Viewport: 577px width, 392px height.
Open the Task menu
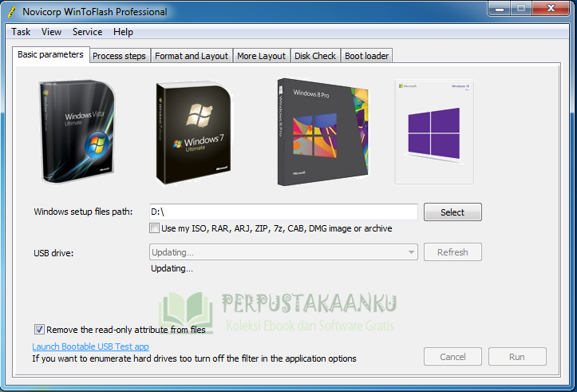coord(21,32)
